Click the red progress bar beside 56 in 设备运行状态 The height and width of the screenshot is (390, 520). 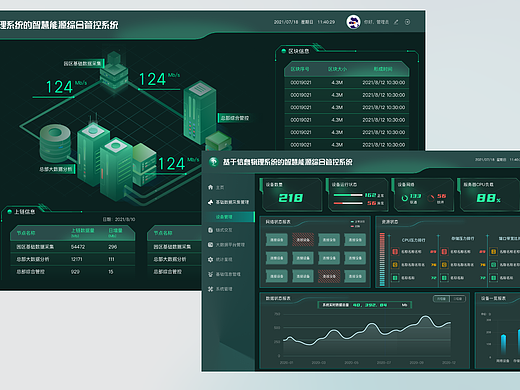pos(348,203)
